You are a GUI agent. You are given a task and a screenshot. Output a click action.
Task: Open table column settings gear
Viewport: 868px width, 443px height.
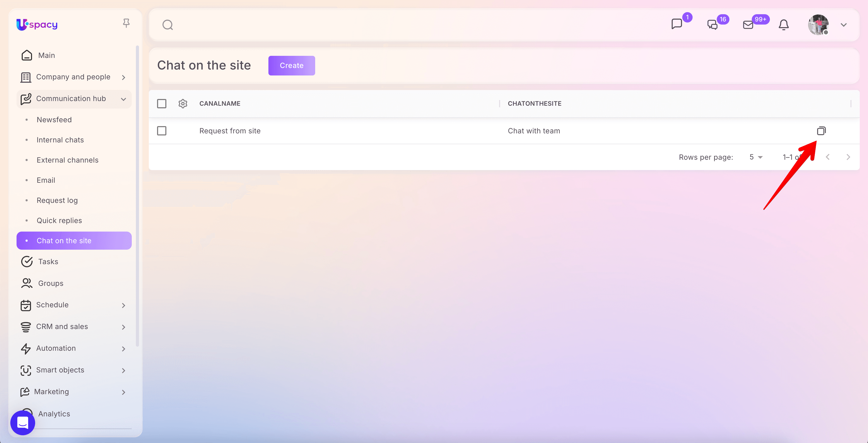[183, 103]
